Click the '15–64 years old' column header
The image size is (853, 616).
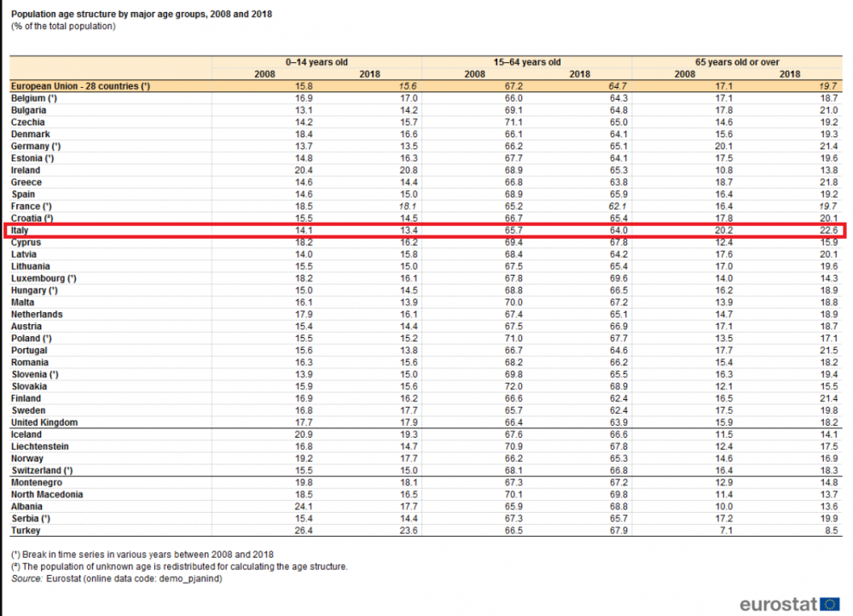526,62
